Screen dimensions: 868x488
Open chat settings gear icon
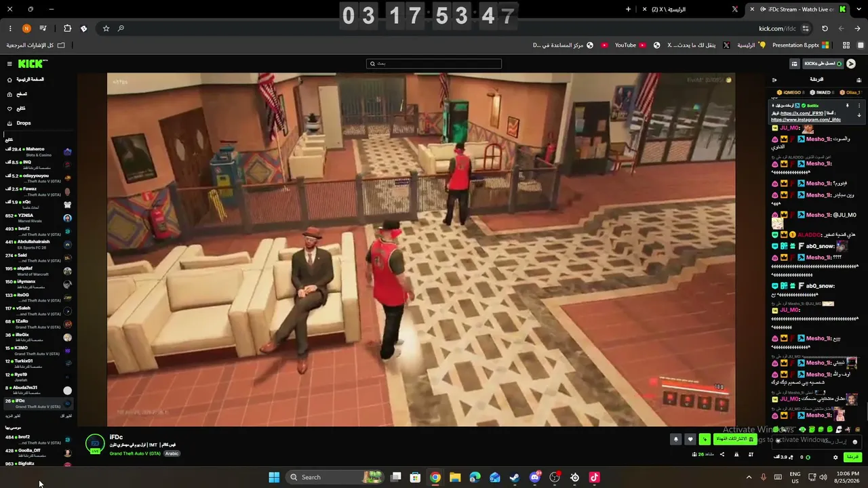click(835, 457)
